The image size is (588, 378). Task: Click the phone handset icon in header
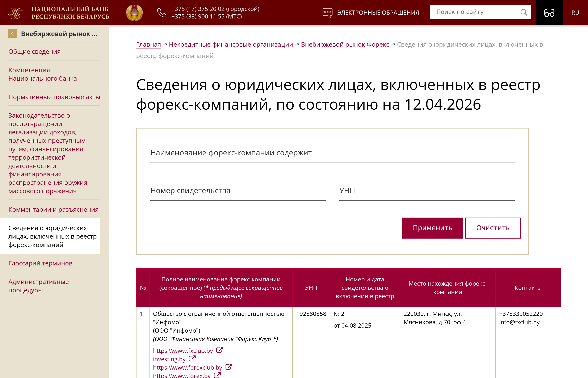(x=161, y=13)
